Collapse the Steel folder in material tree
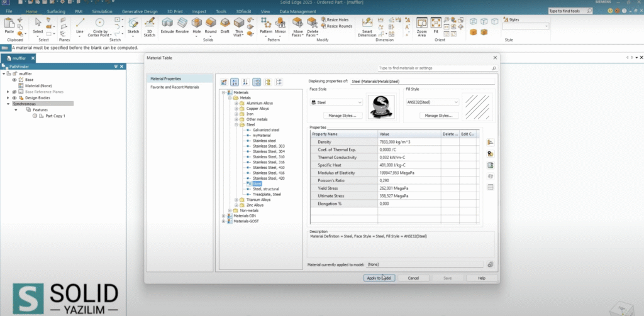The width and height of the screenshot is (644, 316). [x=236, y=124]
